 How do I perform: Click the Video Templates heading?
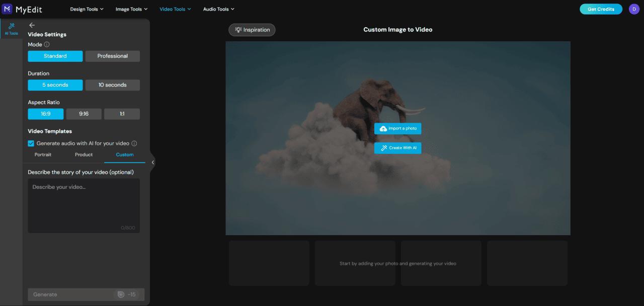point(50,131)
